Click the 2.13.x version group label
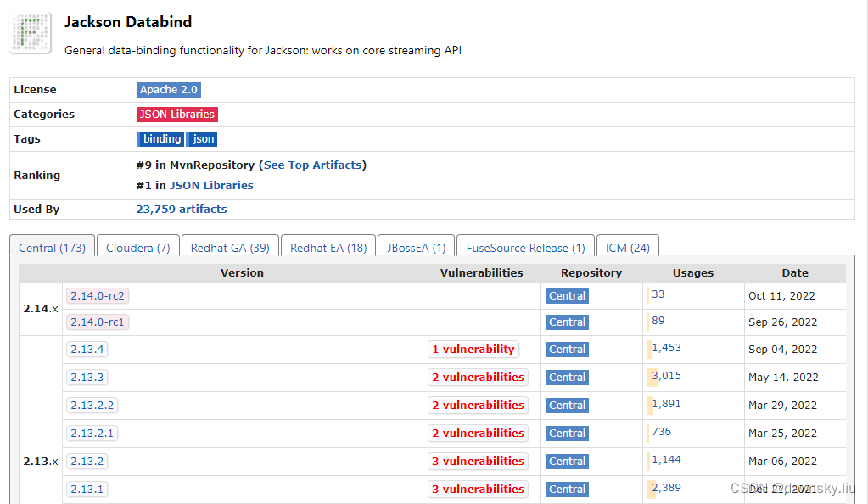Image resolution: width=868 pixels, height=504 pixels. [41, 462]
